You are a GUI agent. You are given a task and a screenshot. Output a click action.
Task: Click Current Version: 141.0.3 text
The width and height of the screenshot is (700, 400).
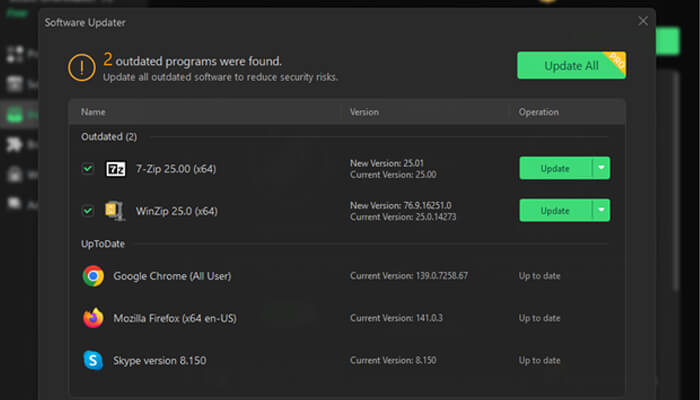(x=396, y=318)
